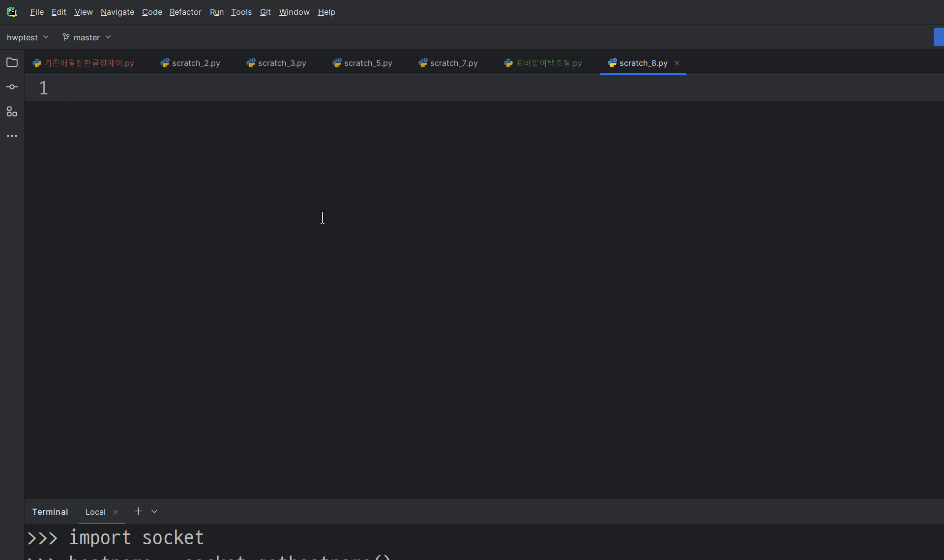Expand the hwptest project dropdown
Image resolution: width=944 pixels, height=560 pixels.
click(28, 37)
